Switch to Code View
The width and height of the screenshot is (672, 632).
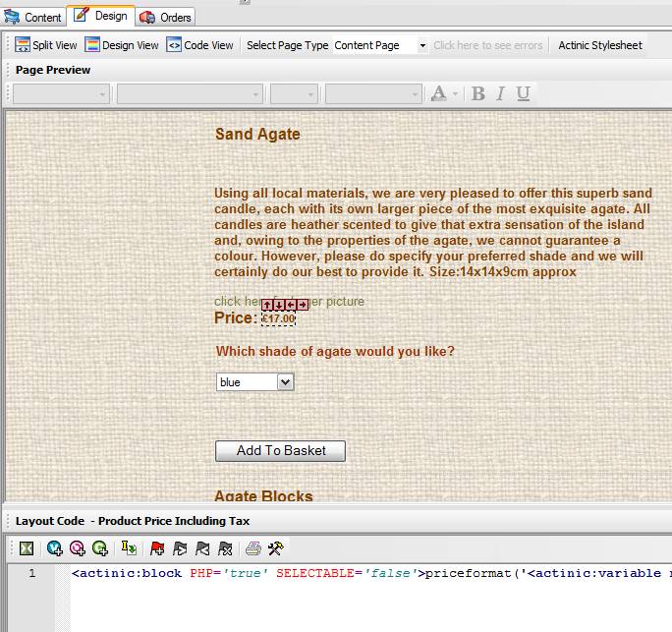point(200,45)
